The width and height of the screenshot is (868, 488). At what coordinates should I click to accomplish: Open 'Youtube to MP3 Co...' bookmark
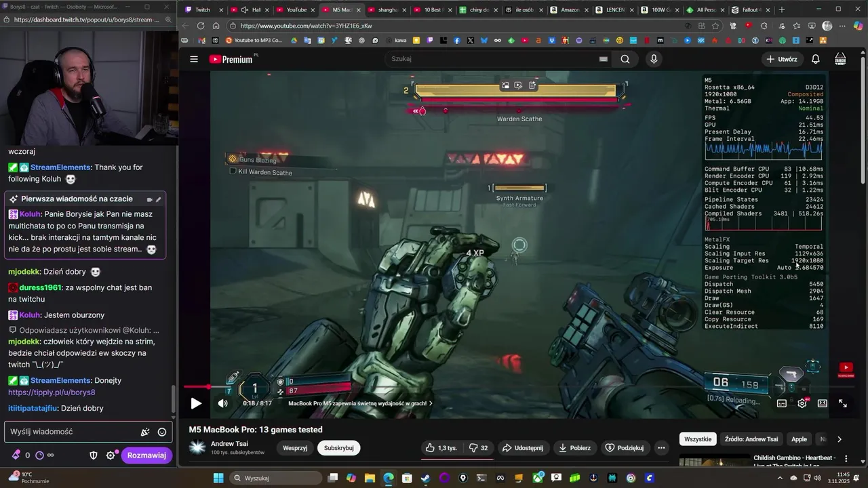coord(254,41)
